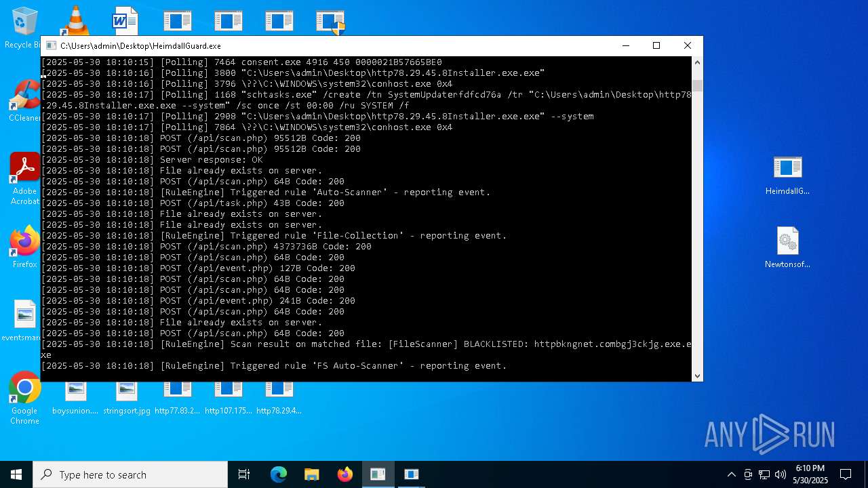Screen dimensions: 868x488
Task: Click the Windows Start button
Action: coord(16,474)
